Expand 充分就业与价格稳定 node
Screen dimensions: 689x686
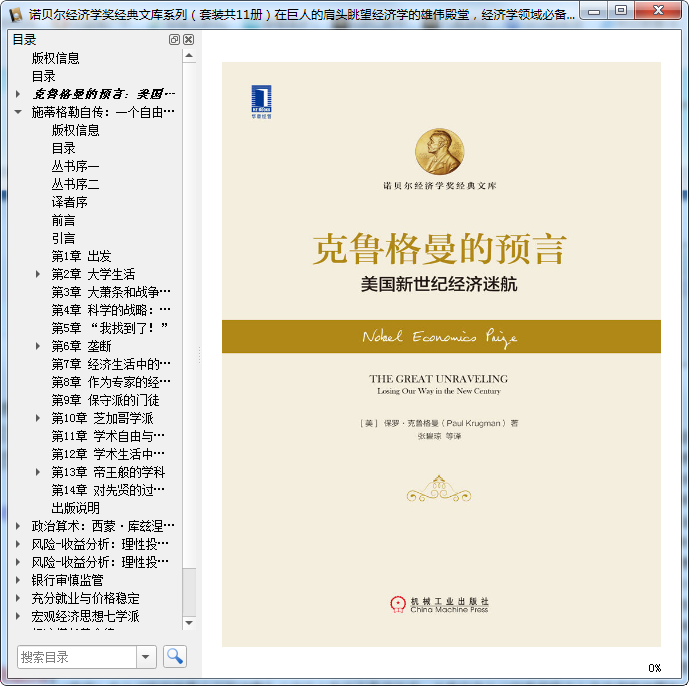[18, 598]
